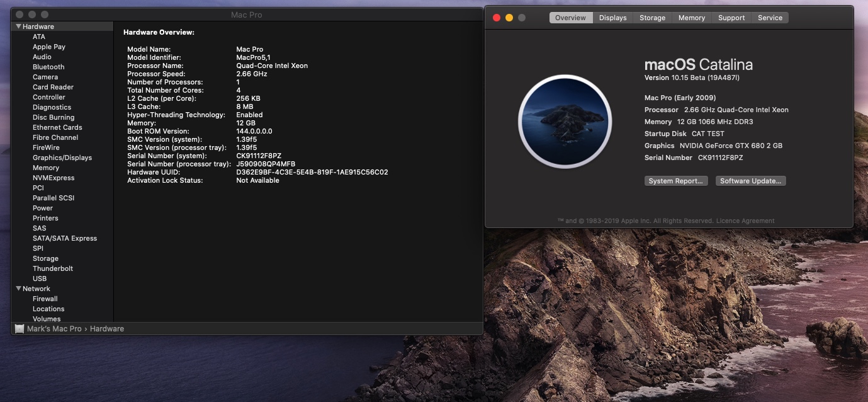Collapse the Hardware disclosure triangle
868x402 pixels.
tap(19, 26)
